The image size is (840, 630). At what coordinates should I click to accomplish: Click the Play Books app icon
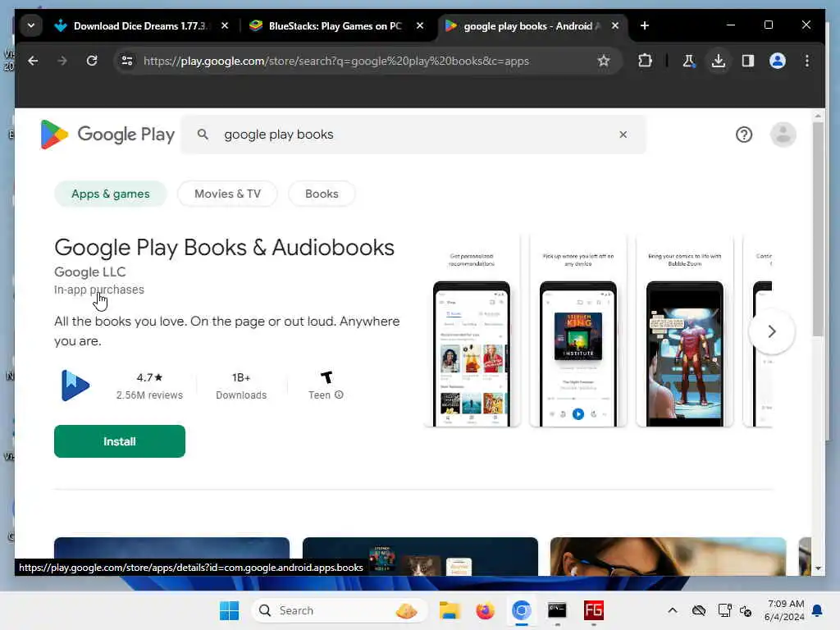point(75,386)
